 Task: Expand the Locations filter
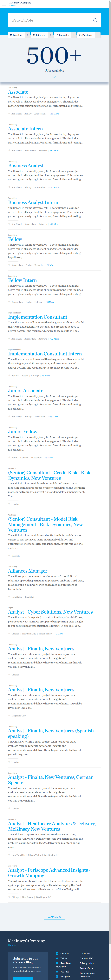19,35
